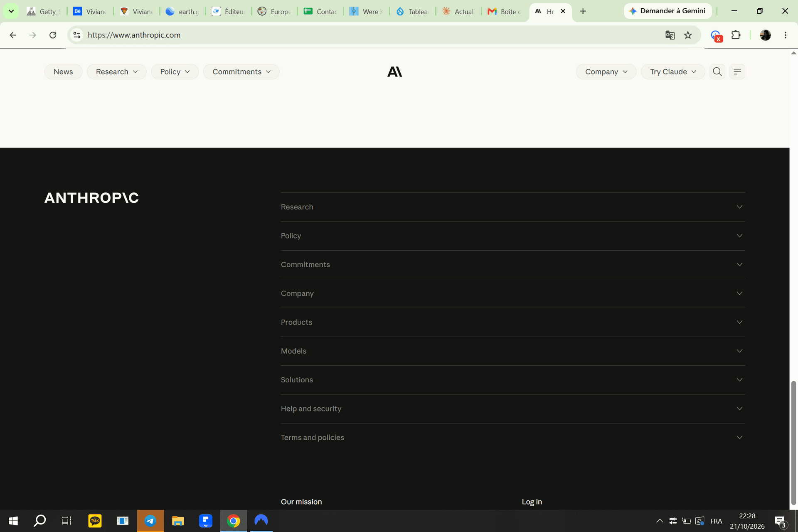
Task: Open the Google Translate icon in the address bar
Action: tap(670, 35)
